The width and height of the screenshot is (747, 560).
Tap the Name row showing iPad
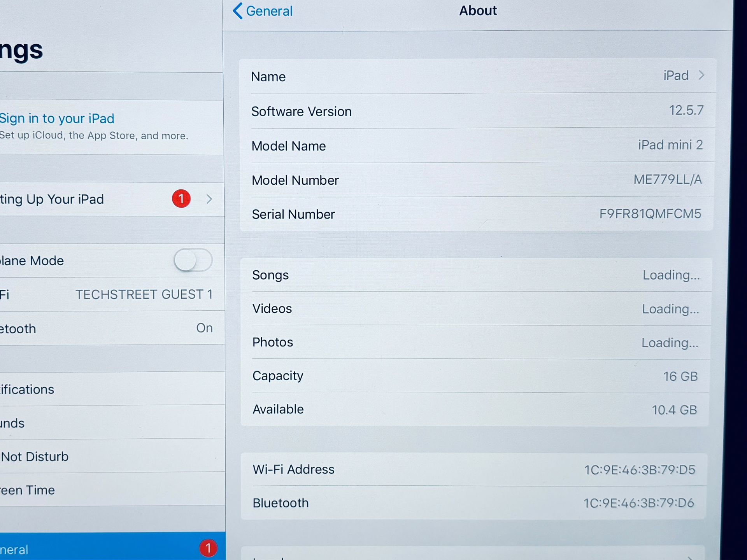tap(478, 76)
